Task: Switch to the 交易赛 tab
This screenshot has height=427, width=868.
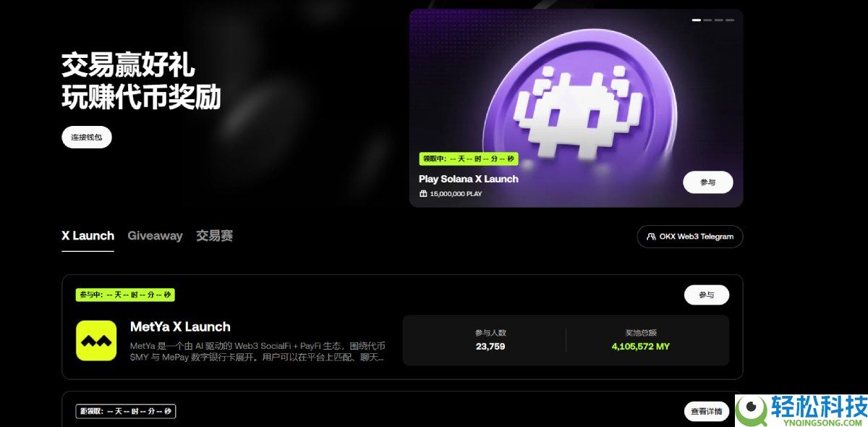Action: click(213, 236)
